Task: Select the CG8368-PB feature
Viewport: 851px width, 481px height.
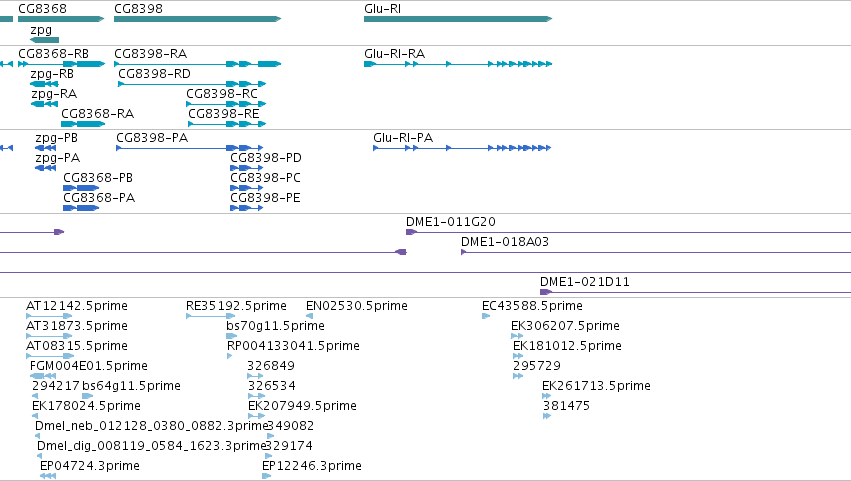Action: 81,188
